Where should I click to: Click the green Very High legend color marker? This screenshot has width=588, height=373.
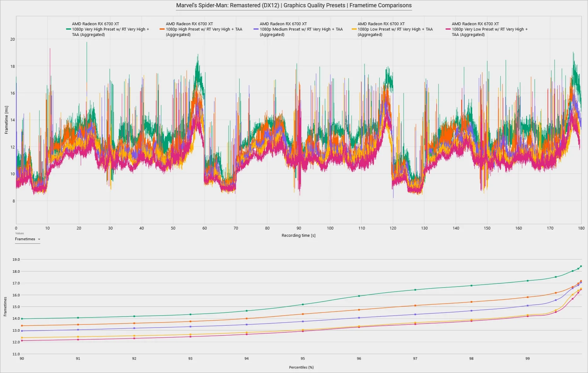pos(68,29)
